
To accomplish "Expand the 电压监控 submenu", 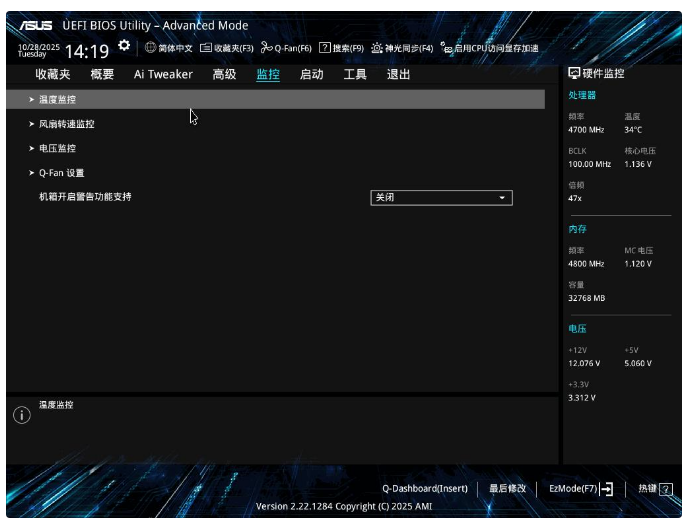I will pyautogui.click(x=57, y=148).
